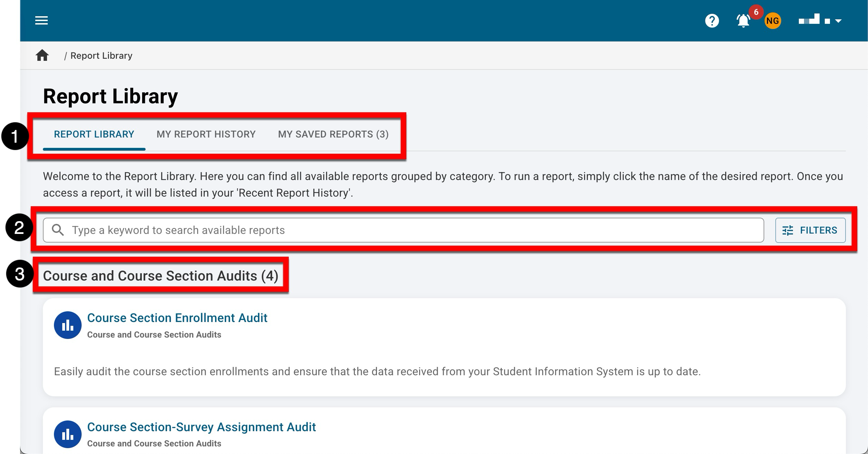Click the search magnifier icon
This screenshot has width=868, height=454.
[58, 230]
